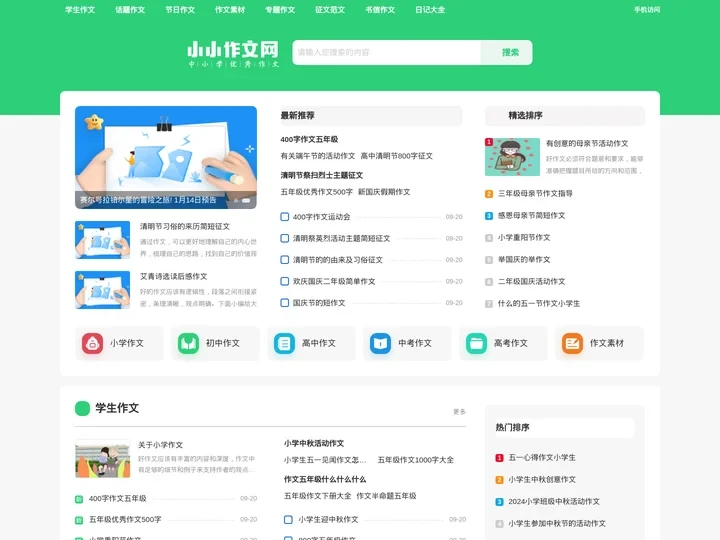This screenshot has height=540, width=720.
Task: Click the 小小作文网 site logo
Action: point(233,54)
